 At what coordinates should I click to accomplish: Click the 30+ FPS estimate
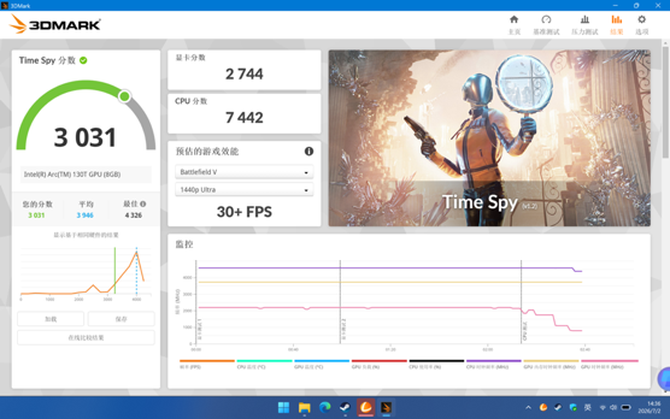coord(244,212)
